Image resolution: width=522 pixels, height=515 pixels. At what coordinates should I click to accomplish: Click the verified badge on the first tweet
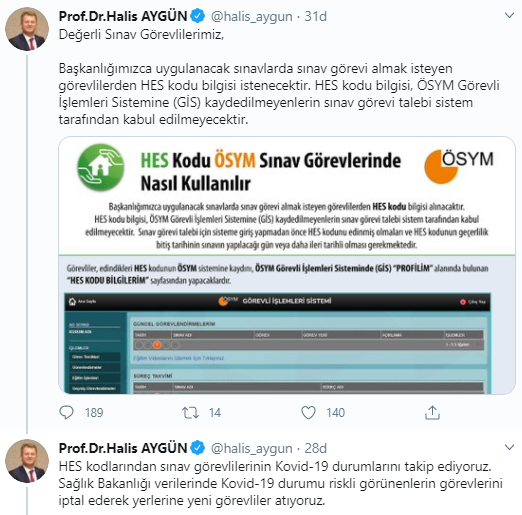point(198,16)
